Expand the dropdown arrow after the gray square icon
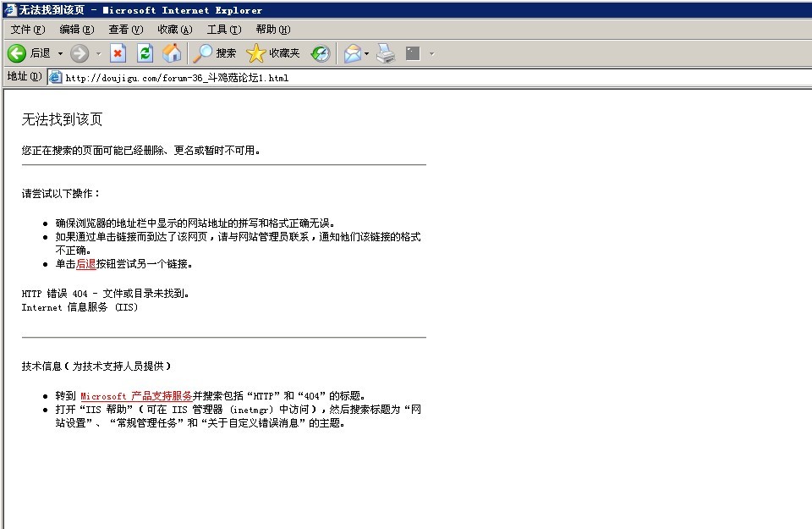Viewport: 812px width, 529px height. pos(431,53)
